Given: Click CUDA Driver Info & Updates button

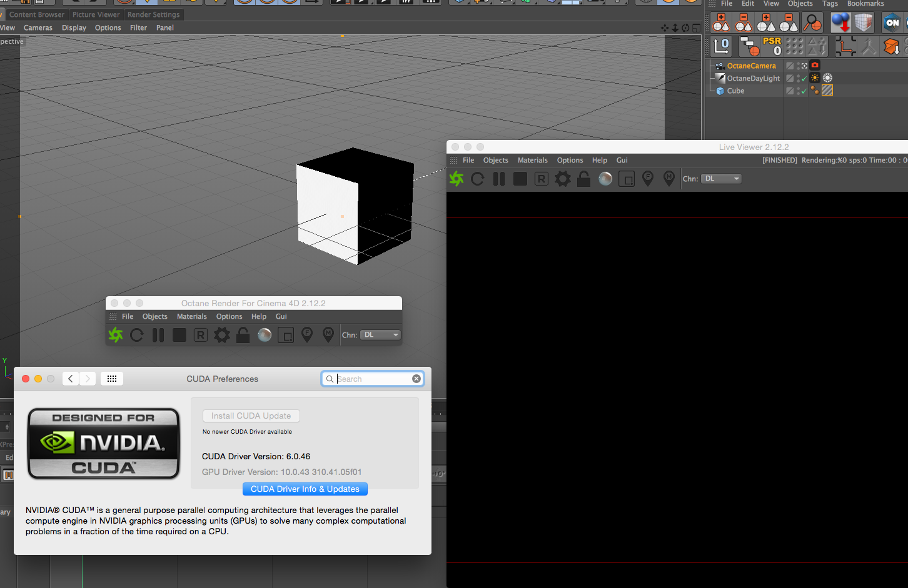Looking at the screenshot, I should click(x=305, y=489).
